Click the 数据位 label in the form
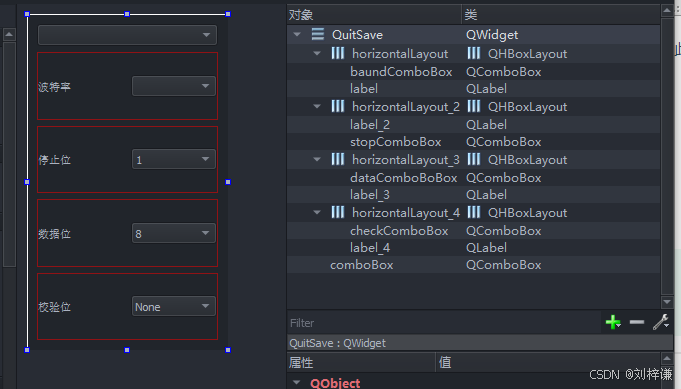The image size is (681, 389). [54, 234]
